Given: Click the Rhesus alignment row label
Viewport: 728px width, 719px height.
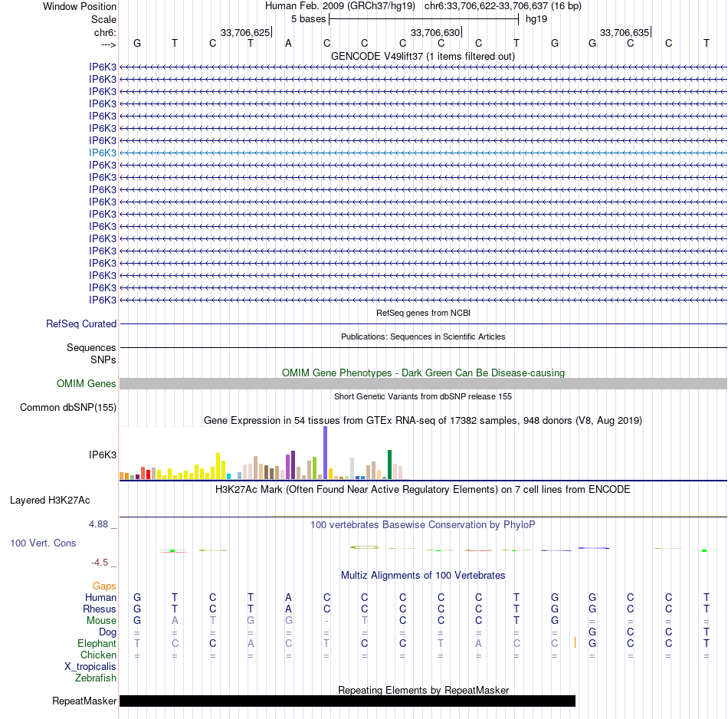Looking at the screenshot, I should [x=100, y=609].
